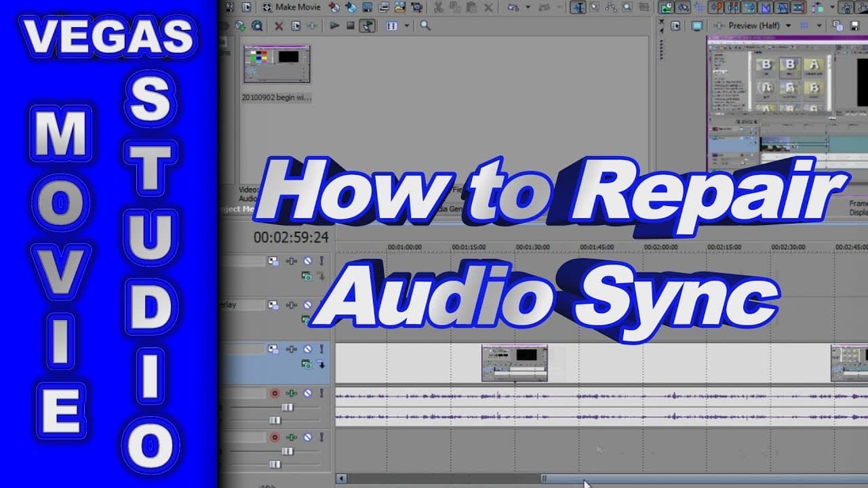Open Track Motion on highlighted video track
The height and width of the screenshot is (488, 868).
[x=273, y=349]
